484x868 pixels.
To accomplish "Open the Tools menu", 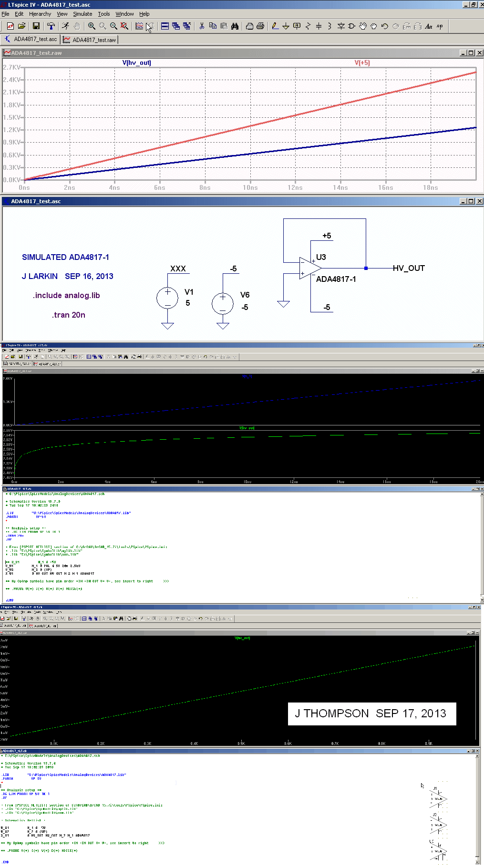I will click(x=104, y=14).
